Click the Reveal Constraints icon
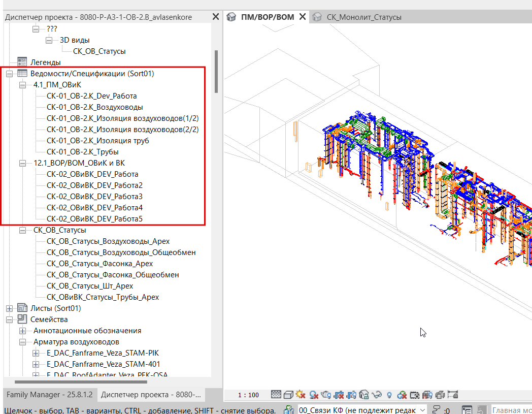The image size is (532, 414). (452, 394)
